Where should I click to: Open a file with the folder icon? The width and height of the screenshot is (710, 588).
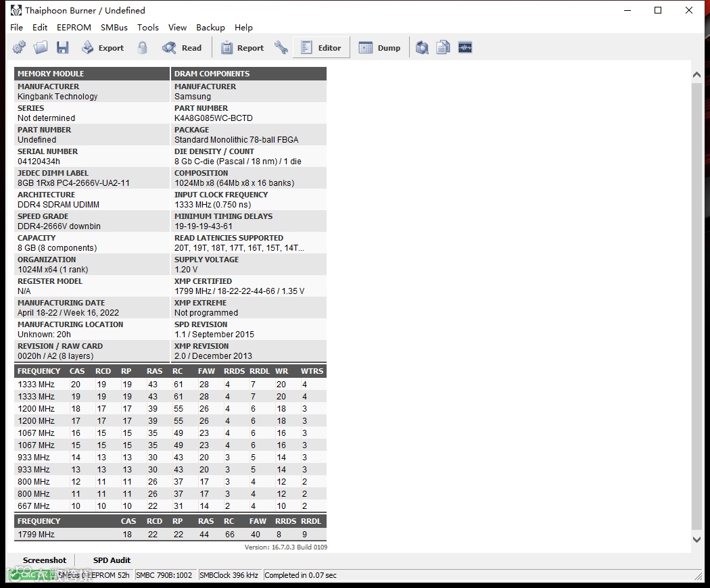(x=41, y=47)
